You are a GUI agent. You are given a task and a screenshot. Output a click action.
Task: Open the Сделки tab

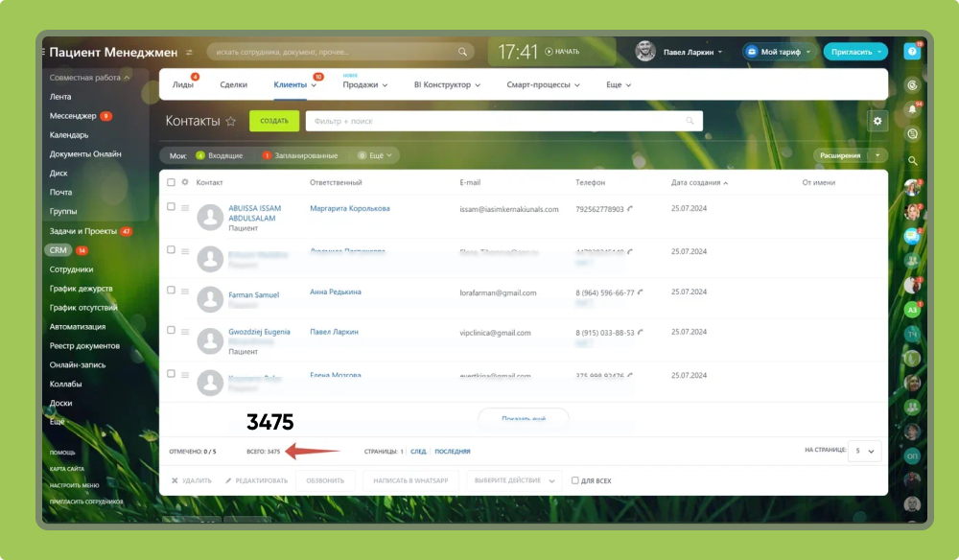(x=234, y=85)
